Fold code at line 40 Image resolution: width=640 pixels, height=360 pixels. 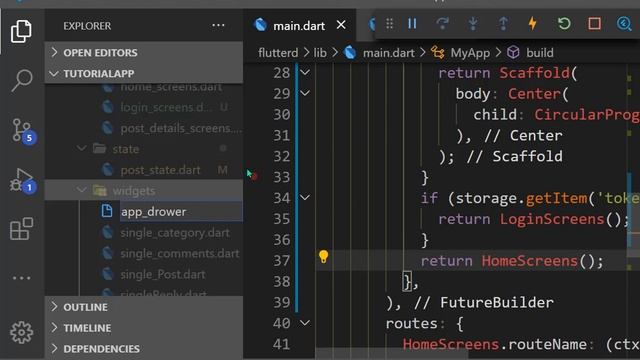point(305,323)
